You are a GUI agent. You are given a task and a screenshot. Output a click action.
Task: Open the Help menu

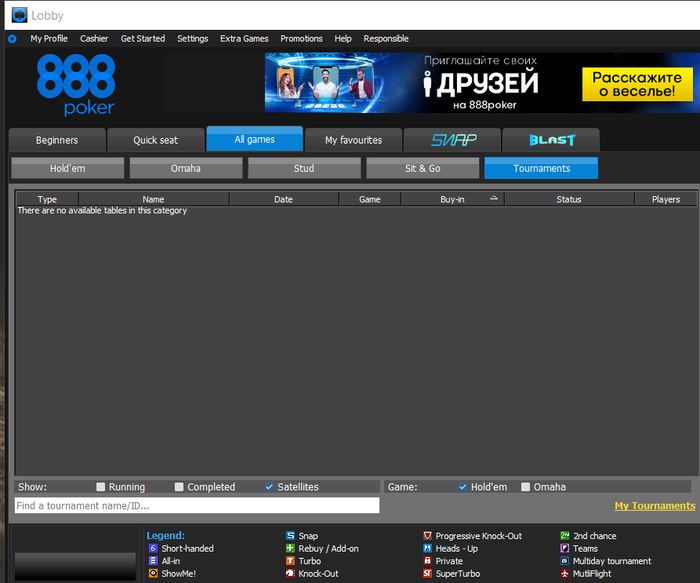click(x=343, y=39)
